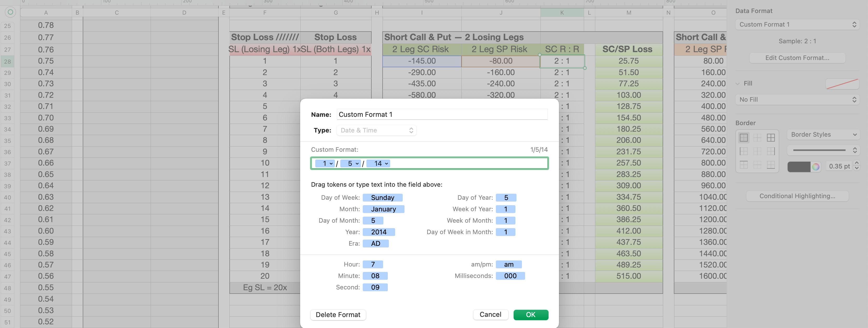Click the dark gray border color swatch
The image size is (868, 328).
pyautogui.click(x=798, y=166)
